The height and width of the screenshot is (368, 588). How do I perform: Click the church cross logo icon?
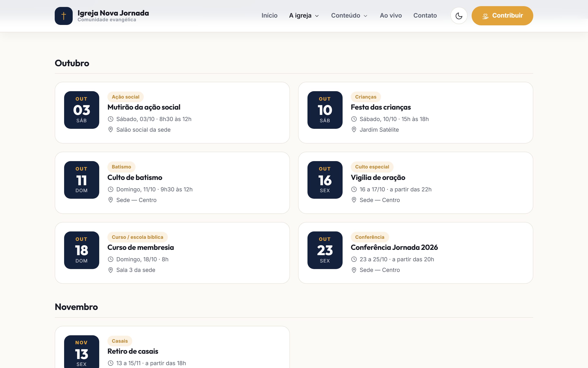tap(64, 16)
